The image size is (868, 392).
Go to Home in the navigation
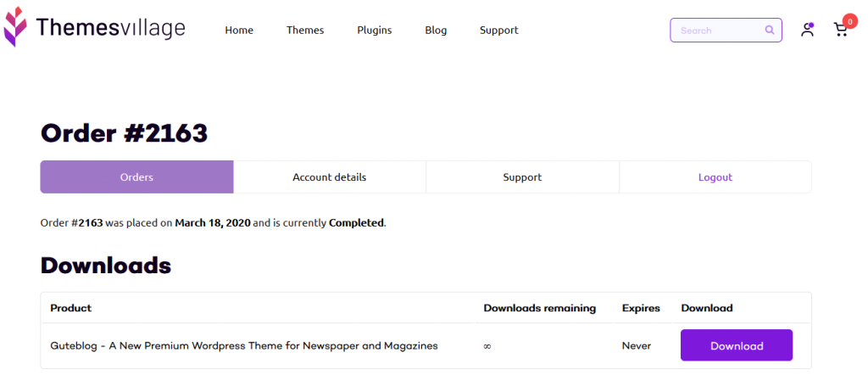tap(239, 31)
